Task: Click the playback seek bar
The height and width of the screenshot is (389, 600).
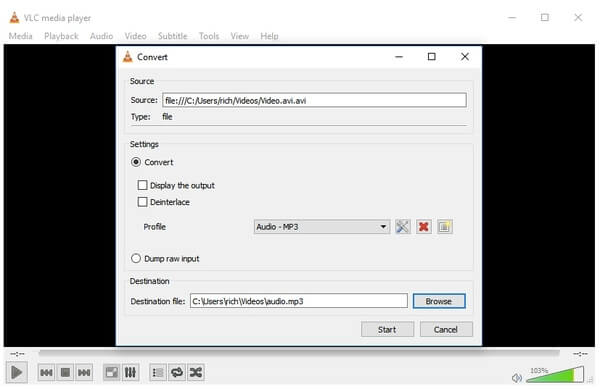Action: [x=299, y=353]
